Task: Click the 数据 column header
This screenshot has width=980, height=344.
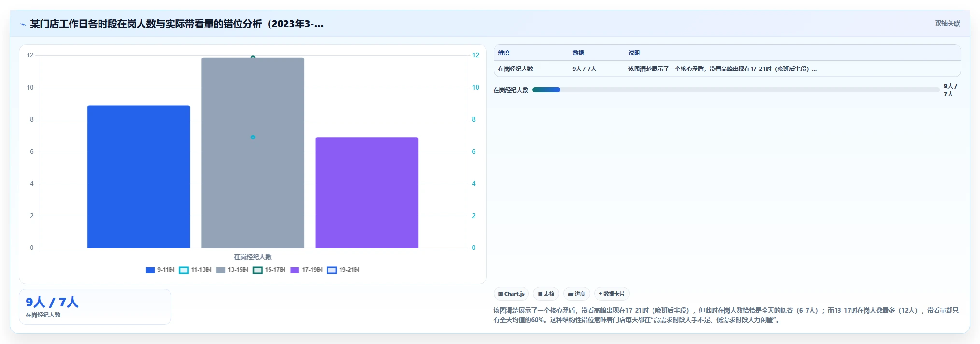Action: (578, 53)
